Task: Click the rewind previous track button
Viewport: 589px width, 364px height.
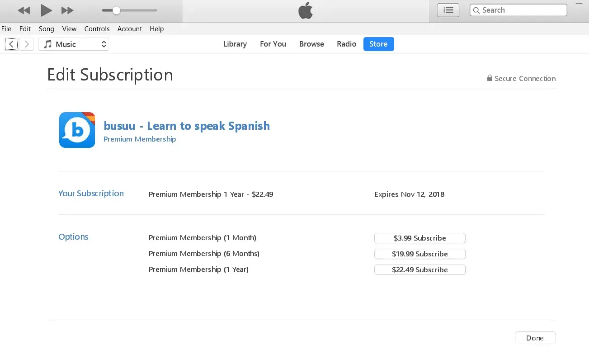Action: coord(24,10)
